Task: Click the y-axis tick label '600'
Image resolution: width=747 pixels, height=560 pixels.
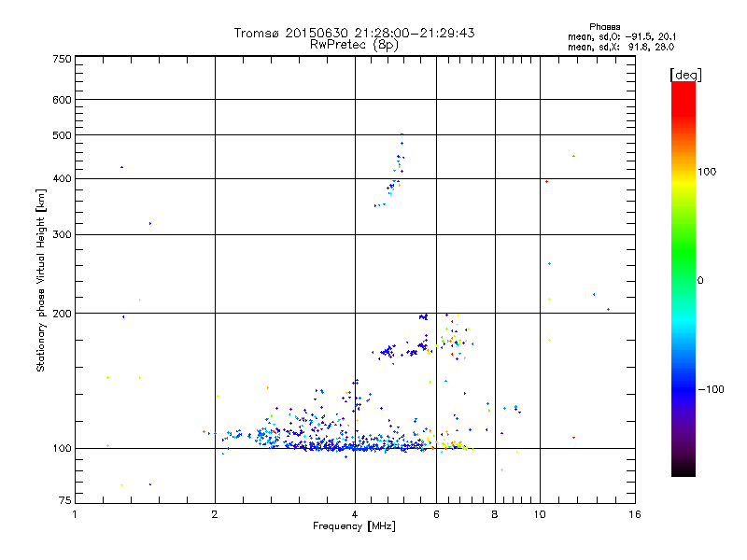Action: point(62,100)
